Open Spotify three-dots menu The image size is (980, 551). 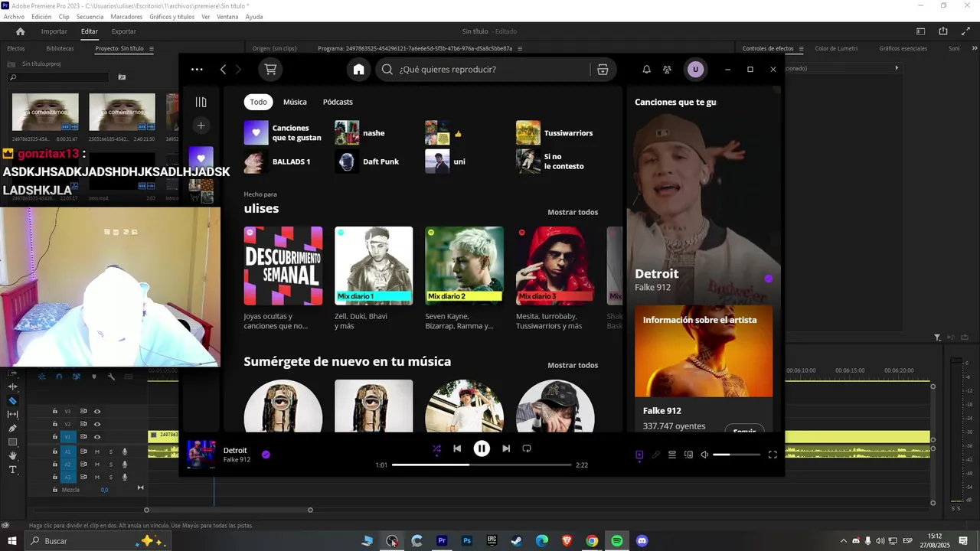pyautogui.click(x=197, y=70)
